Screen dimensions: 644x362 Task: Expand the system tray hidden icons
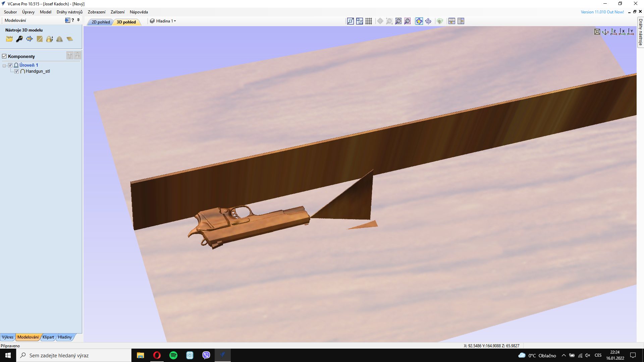pos(564,355)
